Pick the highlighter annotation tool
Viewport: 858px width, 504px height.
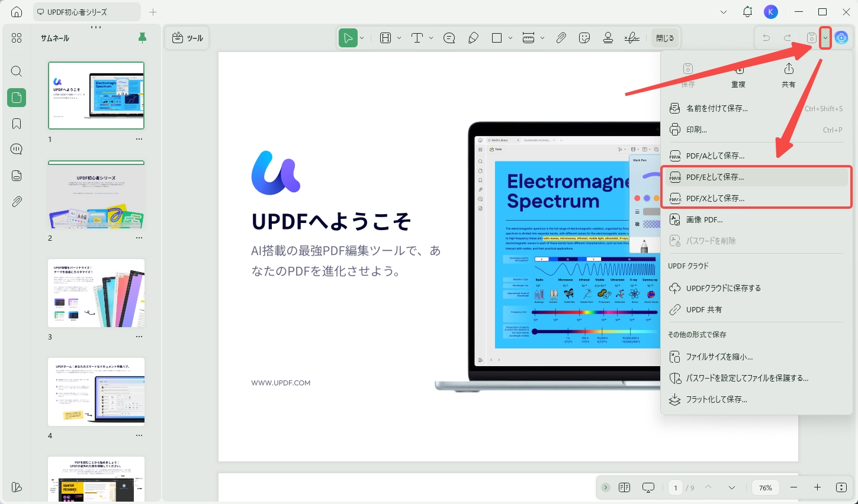tap(473, 37)
